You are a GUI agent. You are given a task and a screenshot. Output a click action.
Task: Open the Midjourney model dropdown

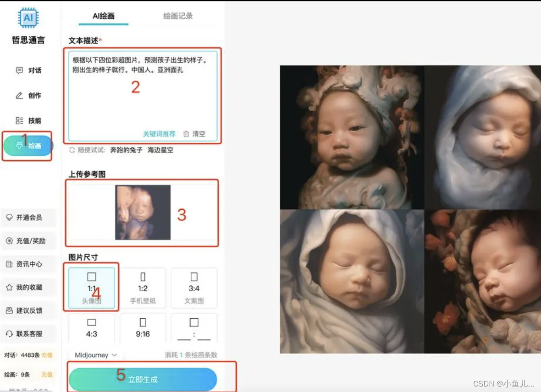pos(95,354)
